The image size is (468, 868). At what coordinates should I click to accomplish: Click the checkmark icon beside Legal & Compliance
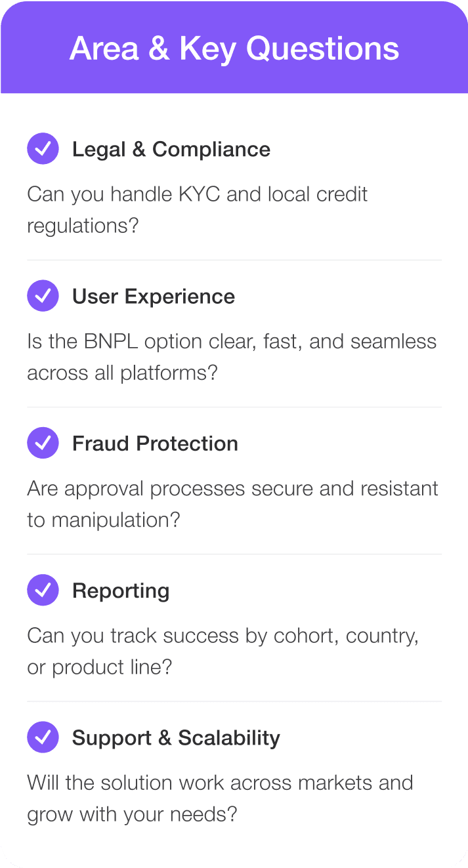[x=43, y=149]
